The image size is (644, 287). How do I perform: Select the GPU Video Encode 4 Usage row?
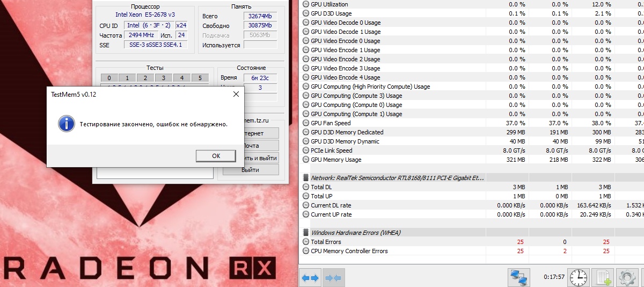pyautogui.click(x=471, y=77)
